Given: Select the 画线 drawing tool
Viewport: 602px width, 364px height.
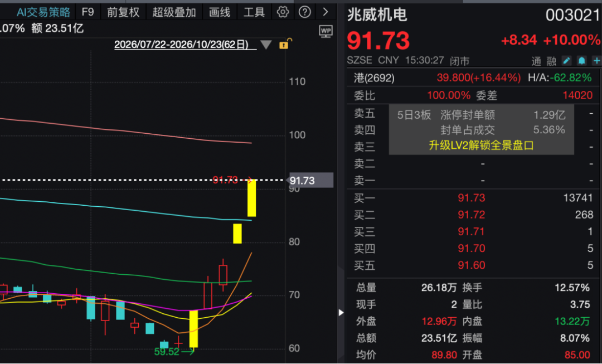Looking at the screenshot, I should click(219, 12).
